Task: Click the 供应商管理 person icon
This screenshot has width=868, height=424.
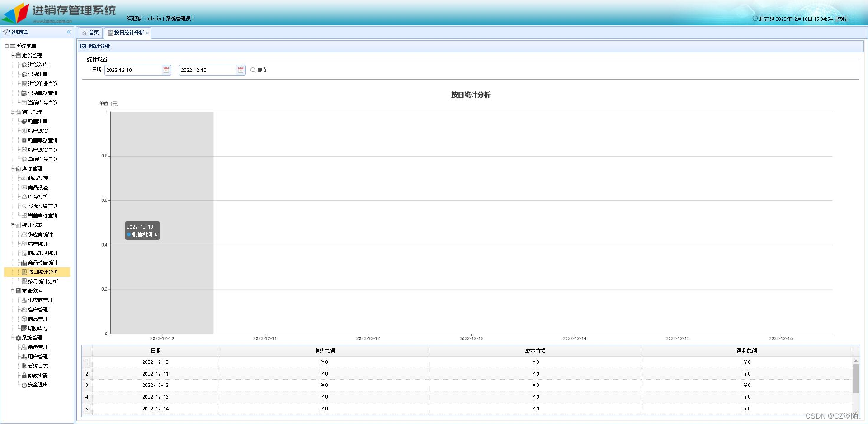Action: (x=24, y=300)
